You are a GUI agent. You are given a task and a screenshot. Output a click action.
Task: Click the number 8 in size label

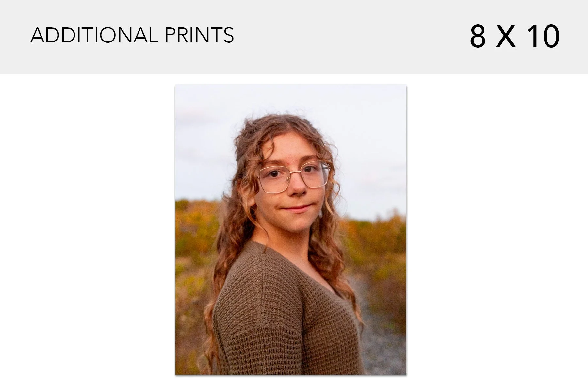click(x=478, y=36)
